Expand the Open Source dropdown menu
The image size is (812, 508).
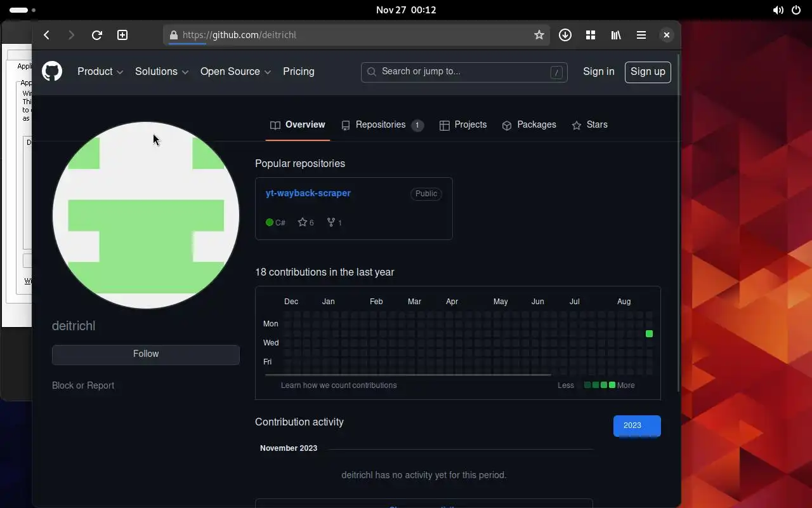[235, 72]
